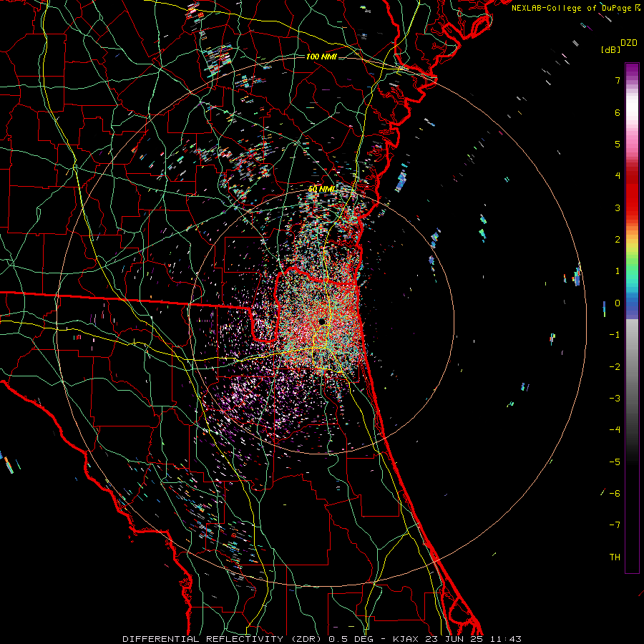Click the -2 value on the color scale
This screenshot has height=644, width=644.
pyautogui.click(x=615, y=367)
